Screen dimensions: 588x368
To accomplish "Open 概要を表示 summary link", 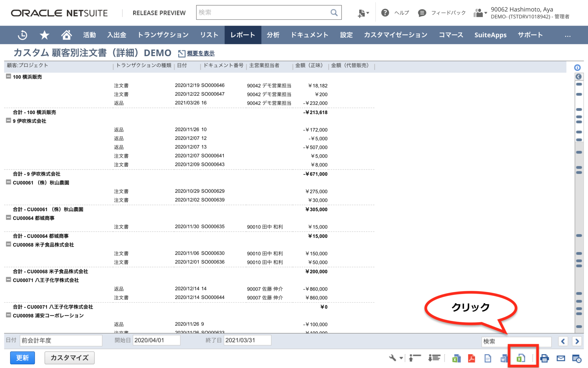I will coord(201,53).
